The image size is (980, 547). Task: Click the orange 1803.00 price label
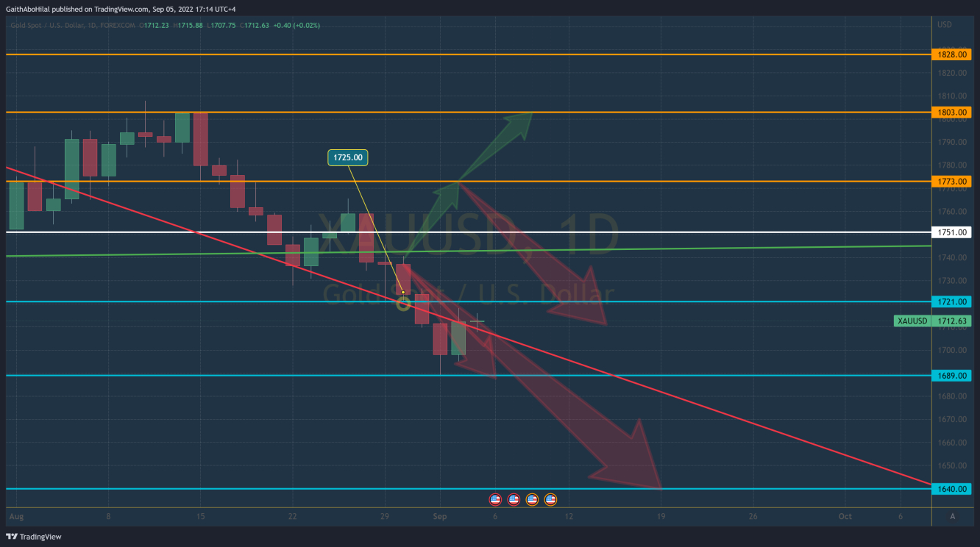[x=952, y=112]
